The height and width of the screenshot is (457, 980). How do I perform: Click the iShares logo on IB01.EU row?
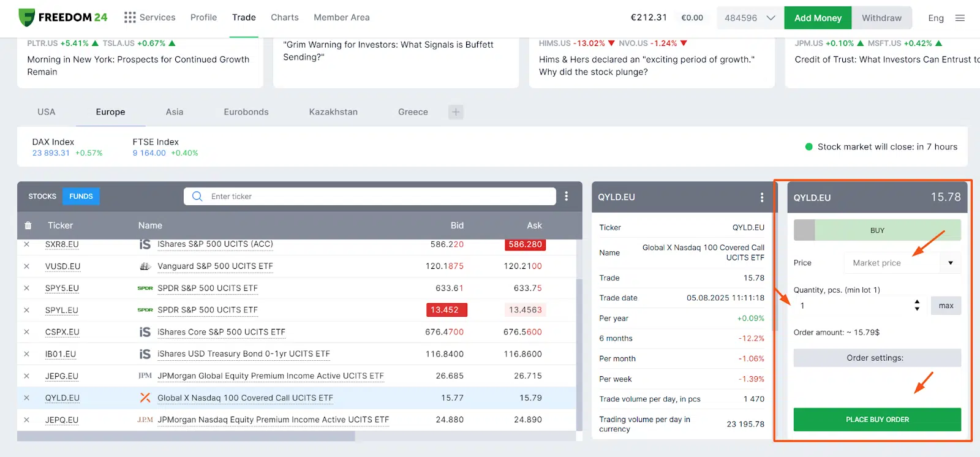[145, 354]
